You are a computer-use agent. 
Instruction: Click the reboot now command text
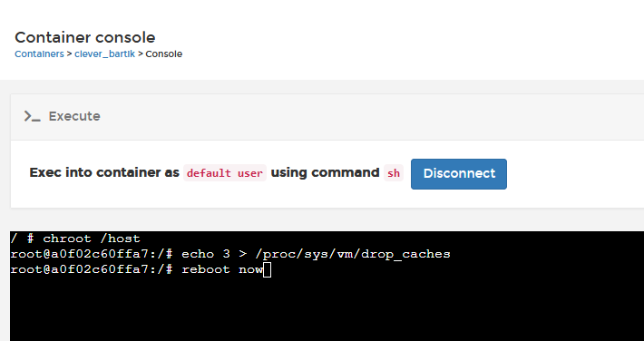[222, 270]
